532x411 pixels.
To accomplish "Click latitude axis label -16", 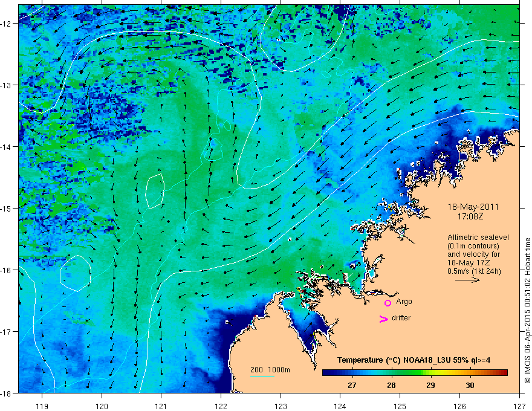I will 7,270.
